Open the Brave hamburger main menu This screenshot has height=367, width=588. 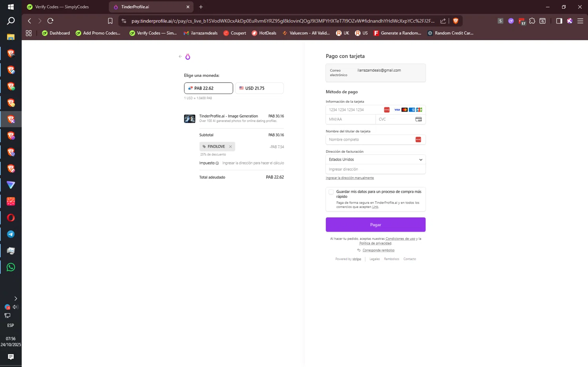tap(580, 21)
